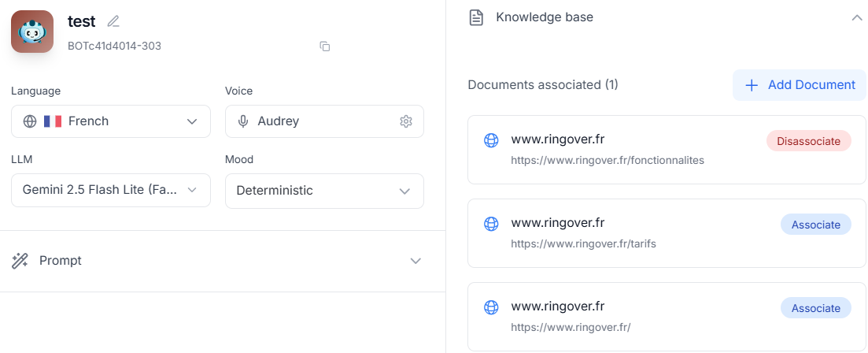
Task: Click the https://www.ringover.fr/tarifs URL text
Action: pos(583,243)
